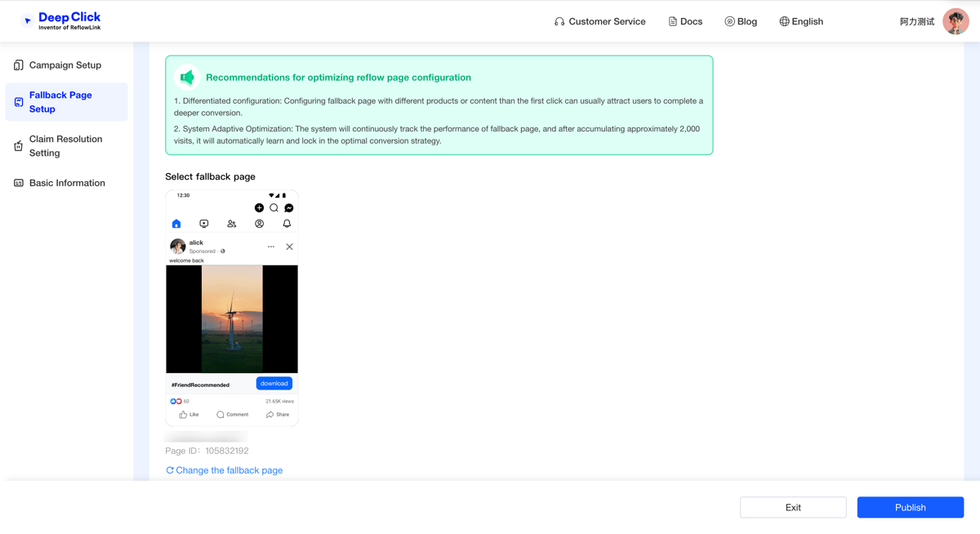Tap the profile icon in preview
The image size is (980, 534).
click(259, 224)
